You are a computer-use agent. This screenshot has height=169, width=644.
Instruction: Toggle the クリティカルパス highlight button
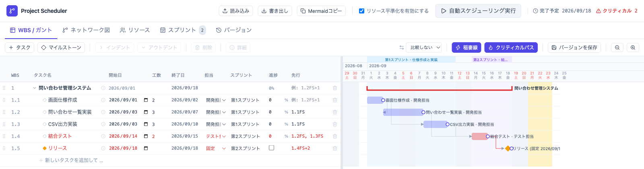(x=511, y=47)
